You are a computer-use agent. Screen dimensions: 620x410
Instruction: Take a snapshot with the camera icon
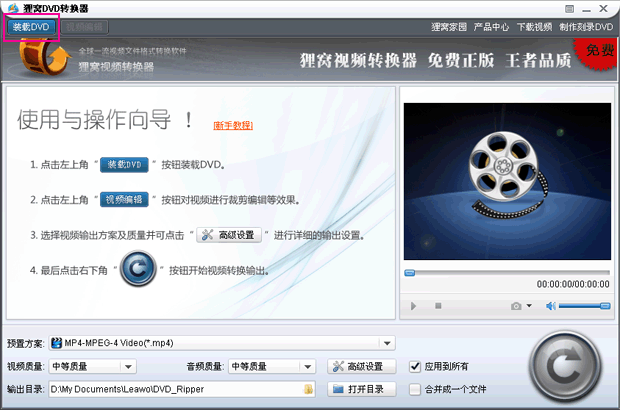pos(516,306)
